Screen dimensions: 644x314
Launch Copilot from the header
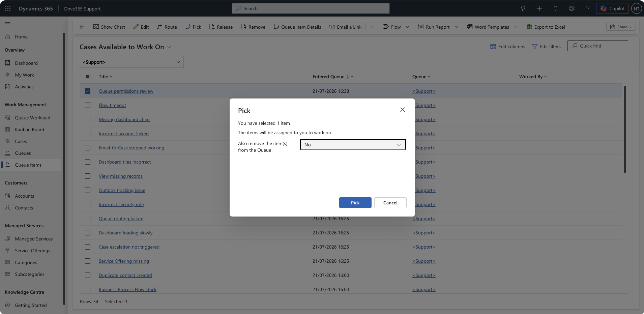coord(612,8)
